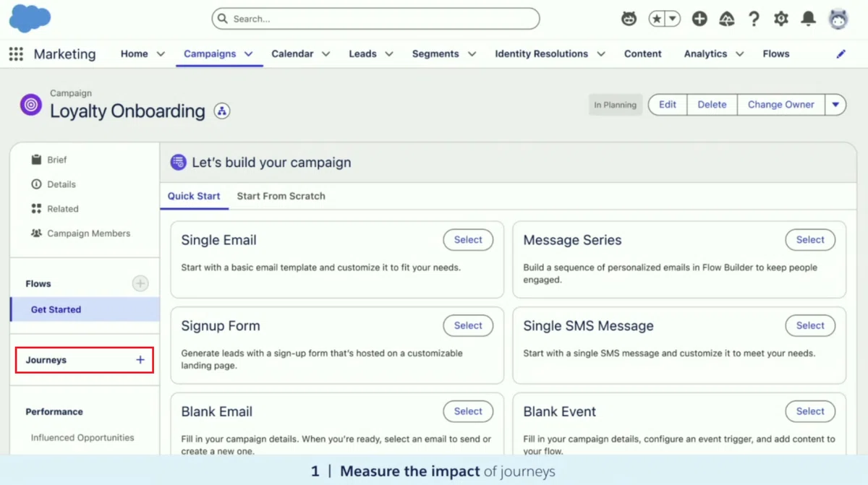Click the purple Campaign target icon
Image resolution: width=868 pixels, height=485 pixels.
(x=31, y=105)
